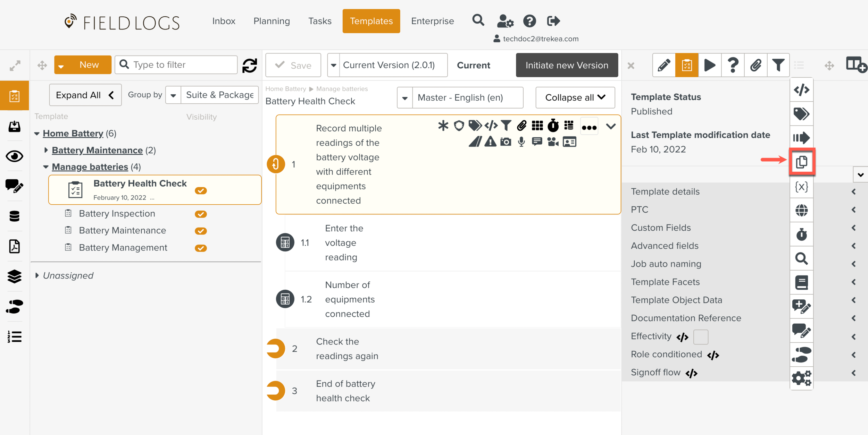The height and width of the screenshot is (435, 868).
Task: Open the database icon in left sidebar
Action: click(x=14, y=216)
